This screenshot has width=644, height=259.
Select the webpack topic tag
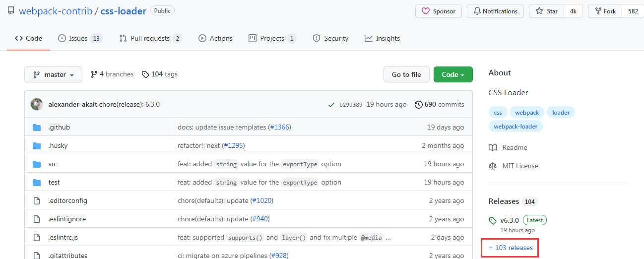[527, 112]
